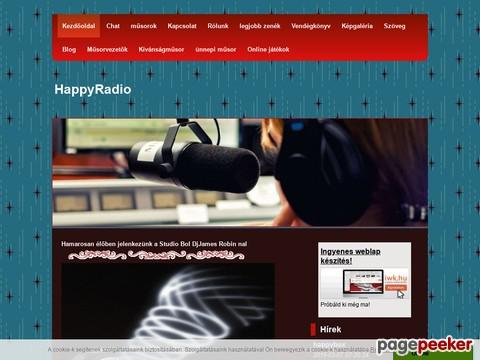Click the studio microphone banner image
Viewport: 480px width, 360px height.
point(240,172)
